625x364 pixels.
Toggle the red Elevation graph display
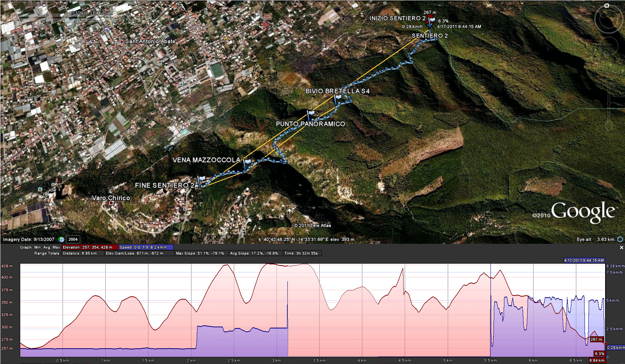(x=87, y=247)
